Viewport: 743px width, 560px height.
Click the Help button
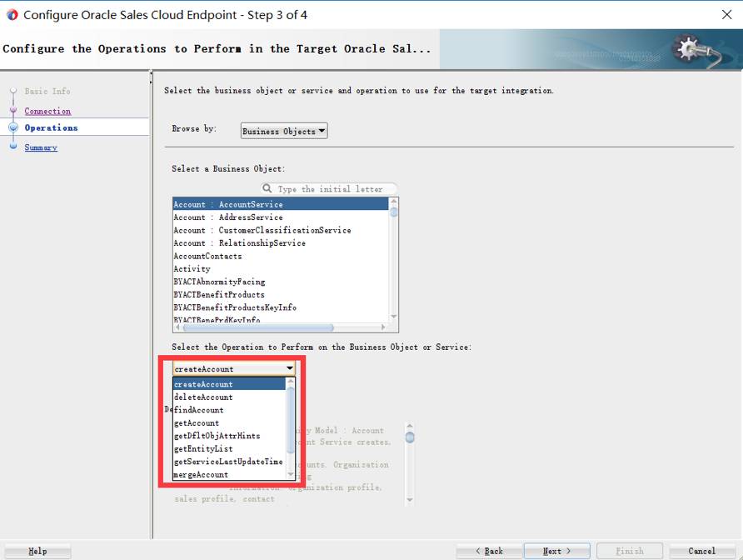click(37, 551)
